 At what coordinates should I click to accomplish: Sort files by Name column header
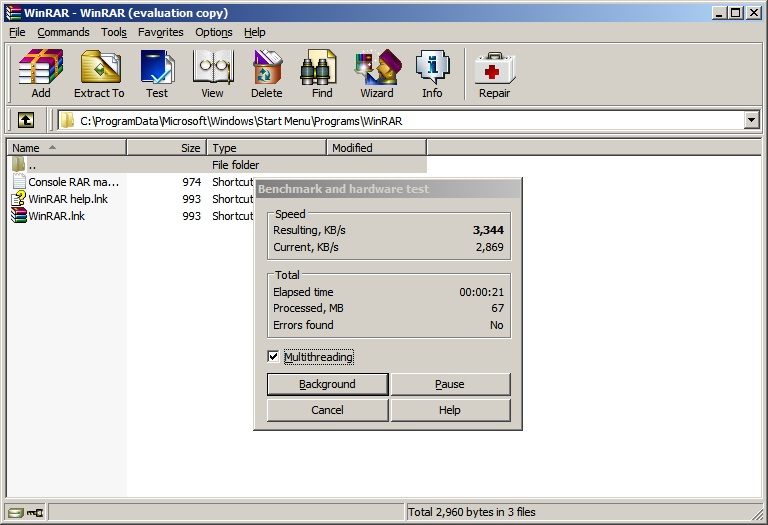point(67,147)
